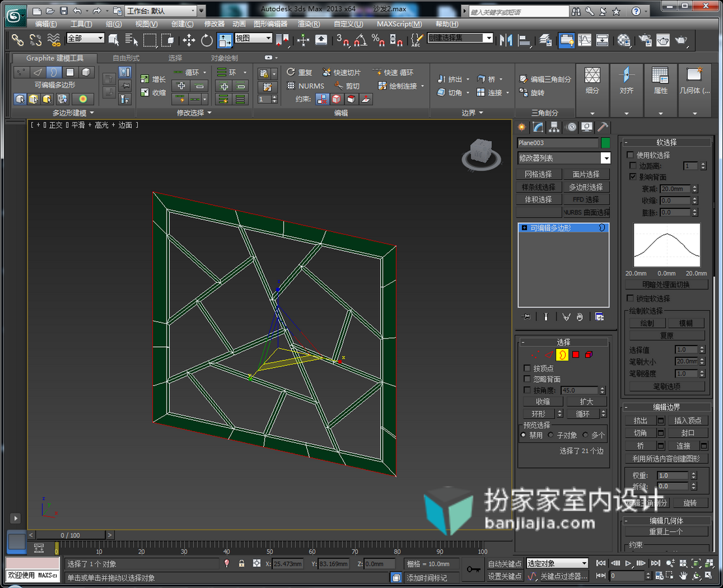This screenshot has width=723, height=588.
Task: Toggle By Angle (按角度) checkbox
Action: click(527, 390)
